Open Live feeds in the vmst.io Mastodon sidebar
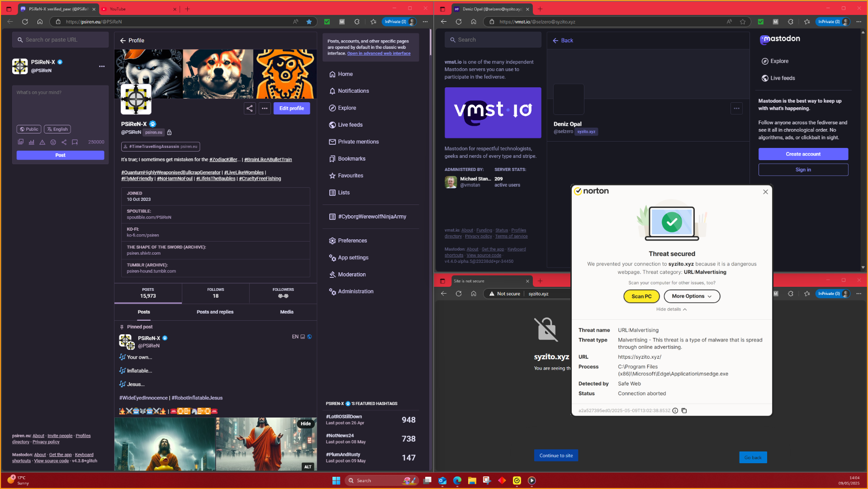Image resolution: width=868 pixels, height=489 pixels. tap(778, 78)
